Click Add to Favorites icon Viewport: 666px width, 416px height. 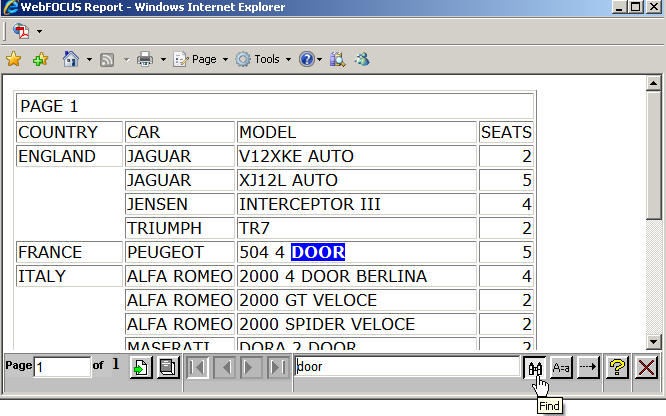(40, 59)
